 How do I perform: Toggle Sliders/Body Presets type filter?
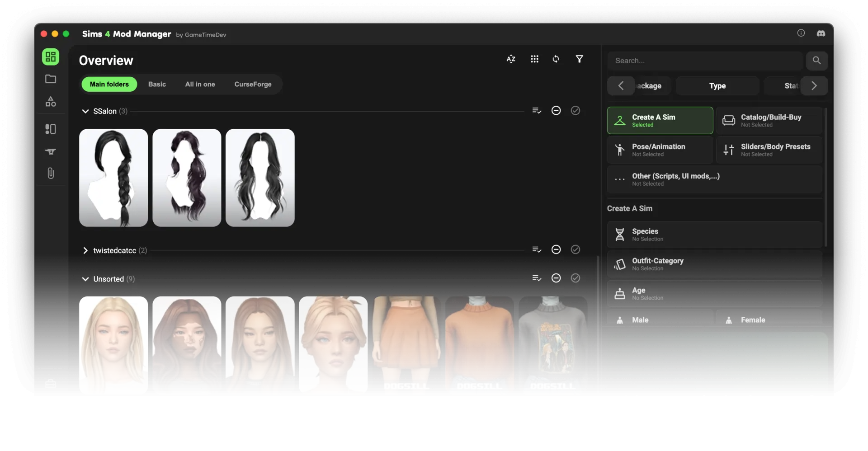pos(769,150)
